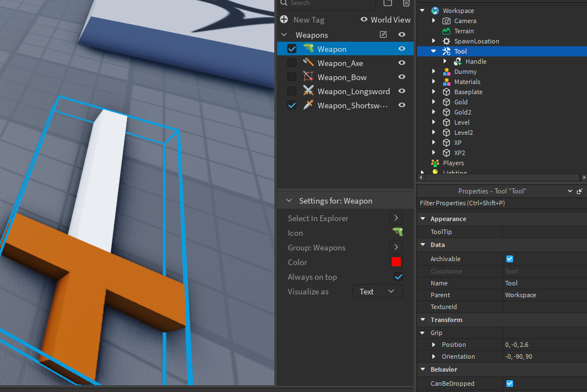
Task: Click the rename icon for Weapons group
Action: coord(383,35)
